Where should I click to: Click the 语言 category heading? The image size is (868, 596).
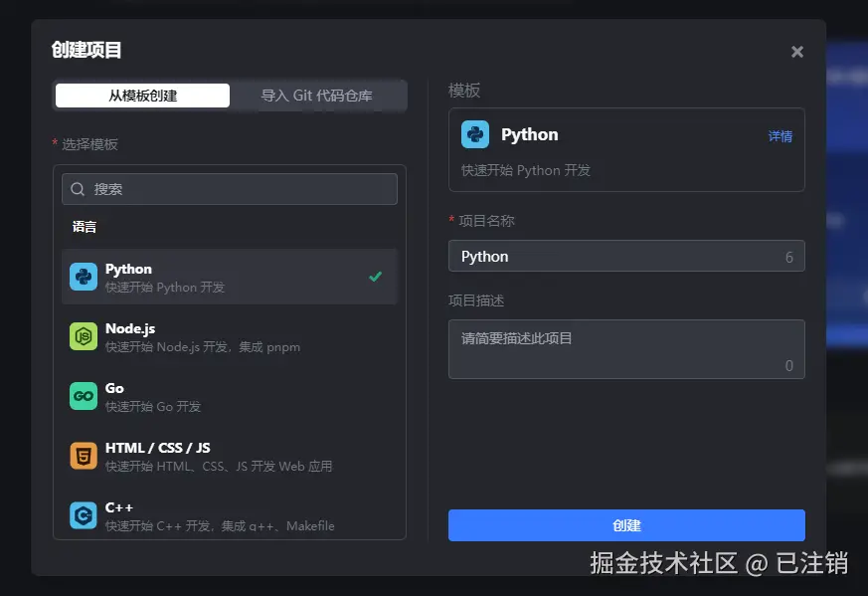coord(85,227)
